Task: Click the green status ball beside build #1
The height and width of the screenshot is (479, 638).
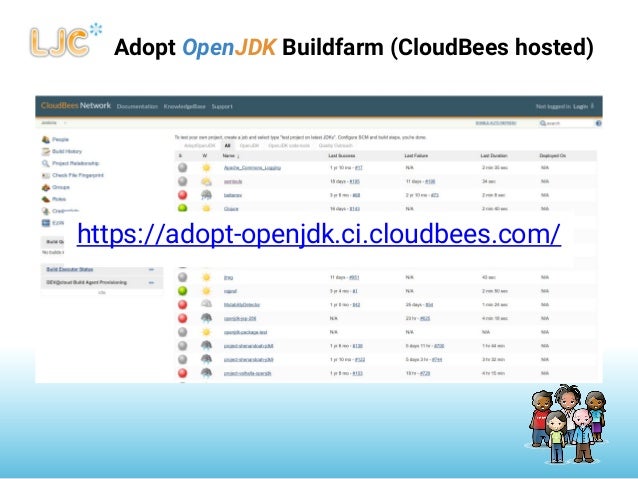Action: pos(183,291)
